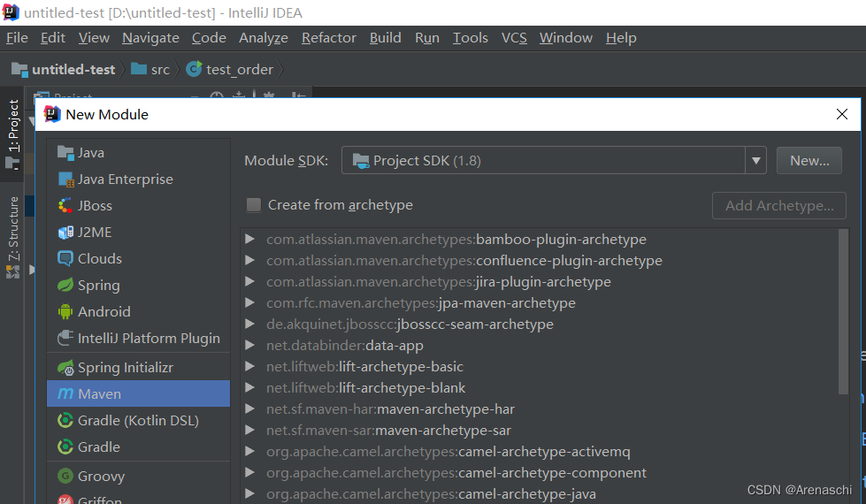
Task: Select the Groovy module icon
Action: tap(65, 476)
